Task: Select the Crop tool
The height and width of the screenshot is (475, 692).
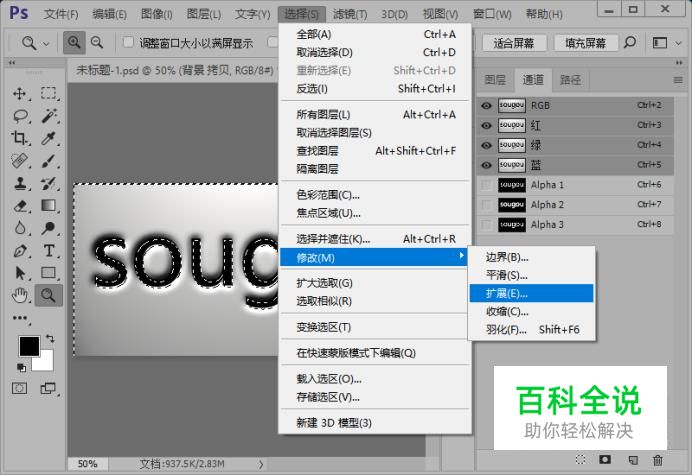Action: [19, 138]
